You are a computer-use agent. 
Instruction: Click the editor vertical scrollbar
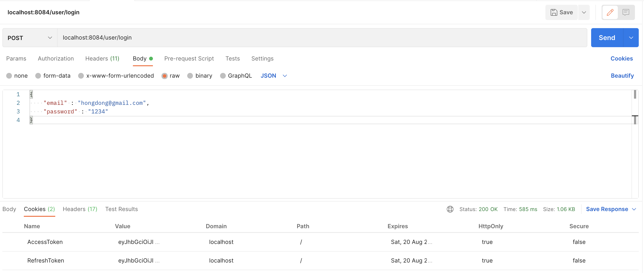[635, 95]
